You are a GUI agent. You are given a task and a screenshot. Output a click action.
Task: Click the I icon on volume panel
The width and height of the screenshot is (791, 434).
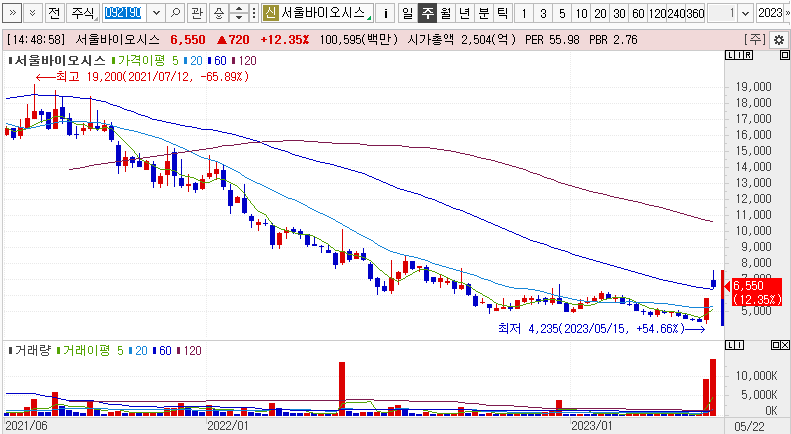[739, 345]
